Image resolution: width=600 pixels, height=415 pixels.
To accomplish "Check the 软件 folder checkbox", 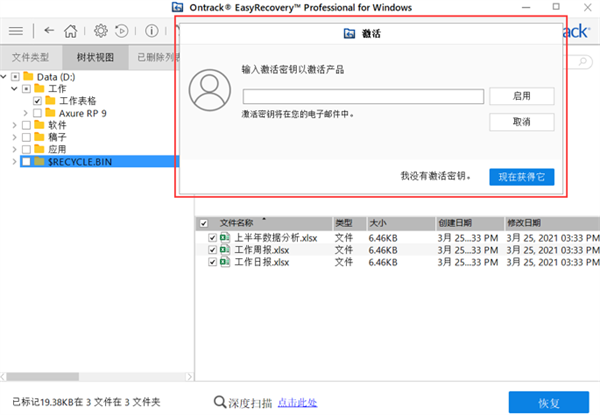I will click(x=26, y=125).
